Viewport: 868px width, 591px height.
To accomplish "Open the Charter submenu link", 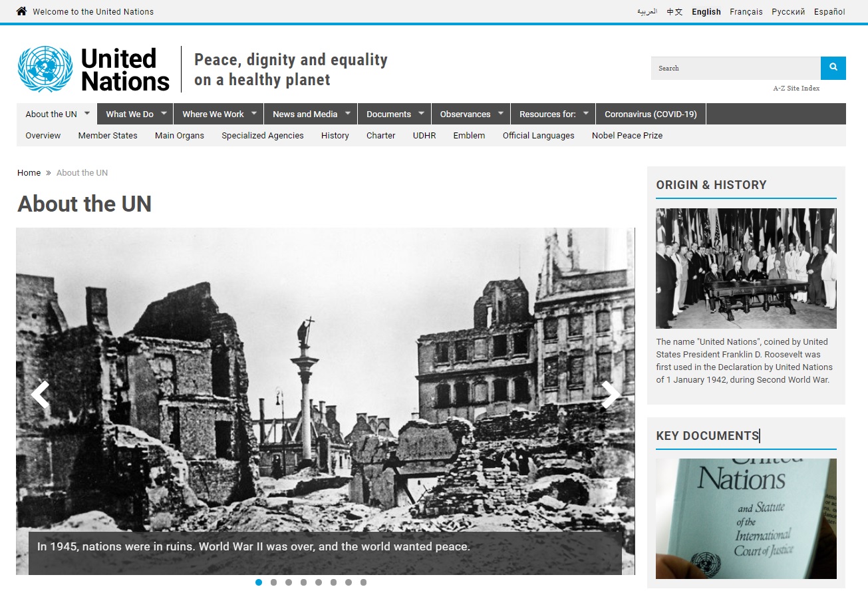I will [381, 135].
